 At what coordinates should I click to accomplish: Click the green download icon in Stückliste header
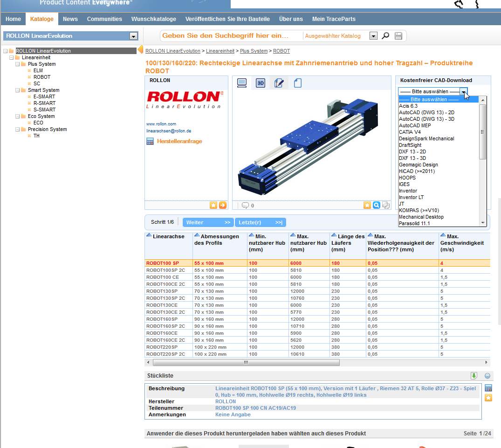[474, 376]
